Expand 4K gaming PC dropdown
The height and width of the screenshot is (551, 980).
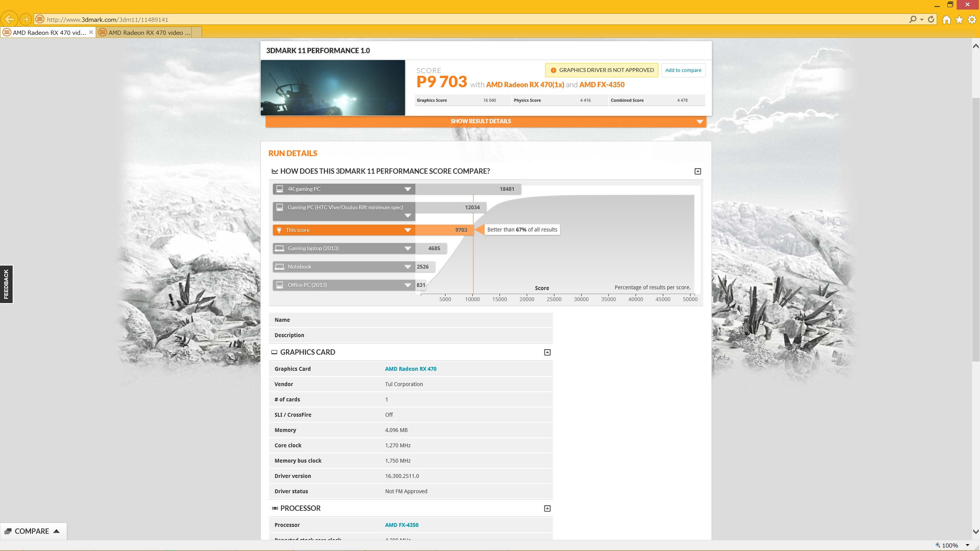coord(408,189)
